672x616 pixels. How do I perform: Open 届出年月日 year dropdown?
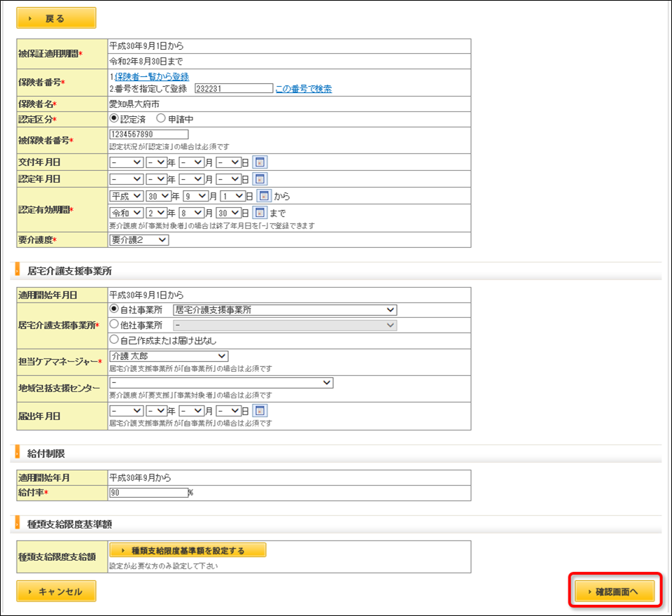[x=156, y=411]
